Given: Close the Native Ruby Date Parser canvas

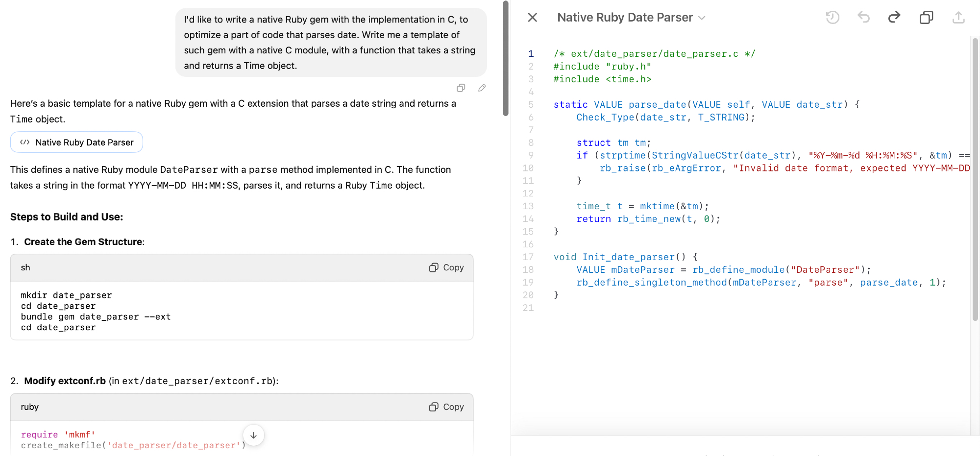Looking at the screenshot, I should coord(533,18).
